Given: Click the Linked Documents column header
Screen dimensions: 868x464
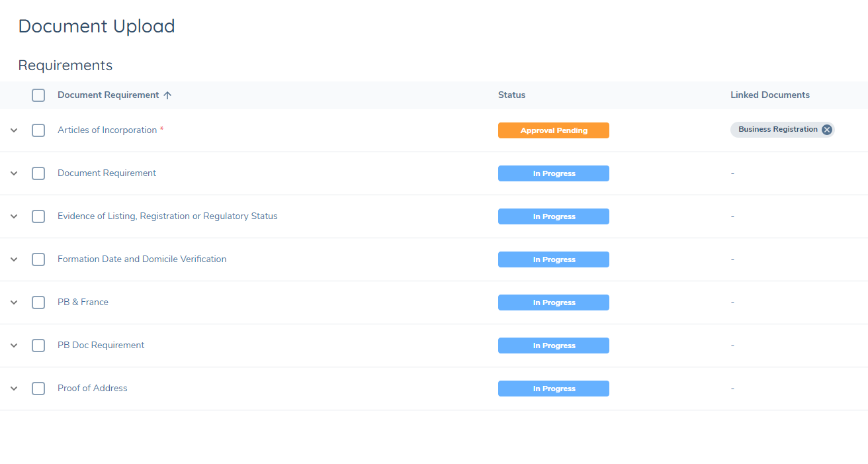Looking at the screenshot, I should (769, 95).
